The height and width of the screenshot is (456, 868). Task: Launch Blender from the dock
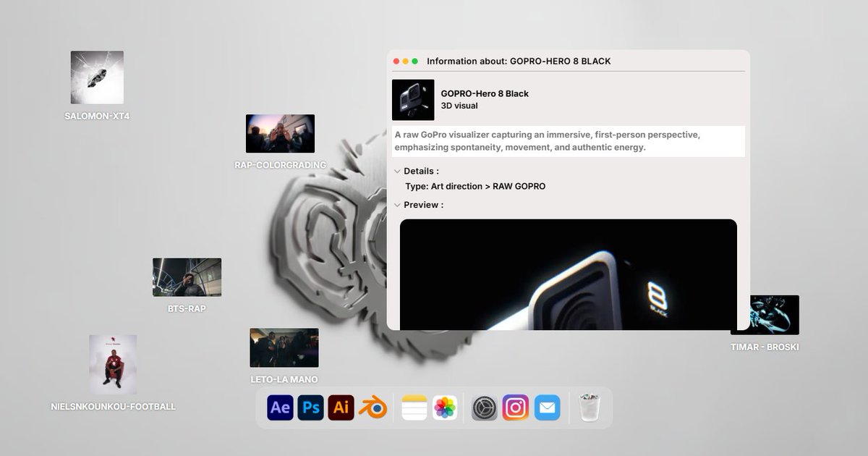(x=373, y=408)
